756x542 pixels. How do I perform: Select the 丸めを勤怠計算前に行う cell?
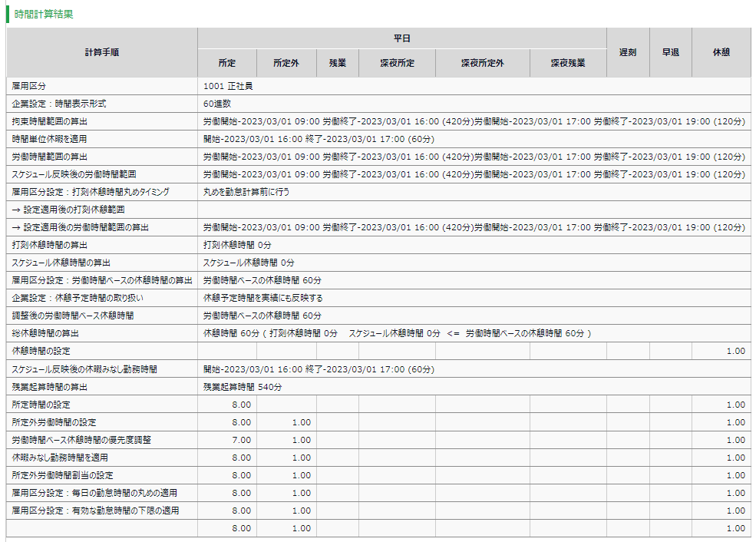[246, 192]
